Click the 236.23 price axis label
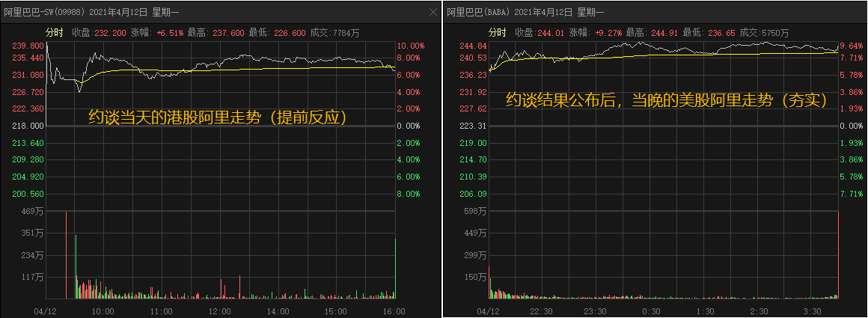This screenshot has height=318, width=868. click(474, 75)
